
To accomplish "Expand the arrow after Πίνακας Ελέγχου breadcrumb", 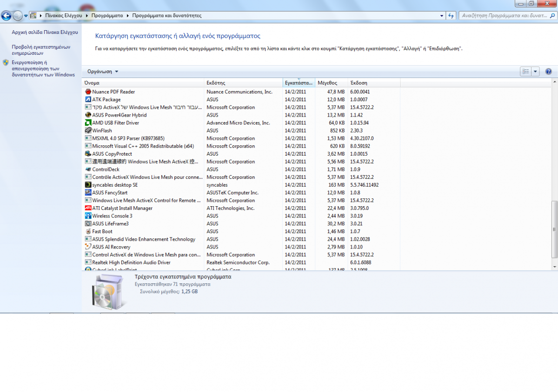I will click(86, 15).
